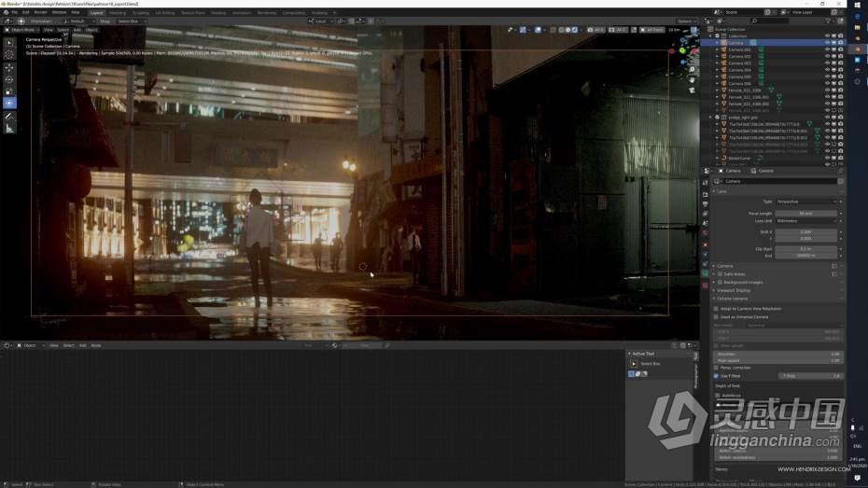Open the Windows notification center icon

pos(858,478)
